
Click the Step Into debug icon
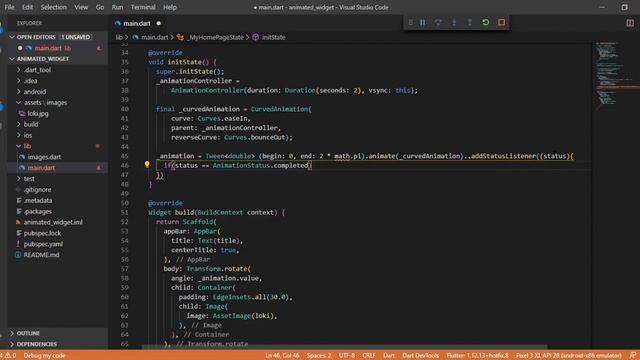(x=454, y=22)
